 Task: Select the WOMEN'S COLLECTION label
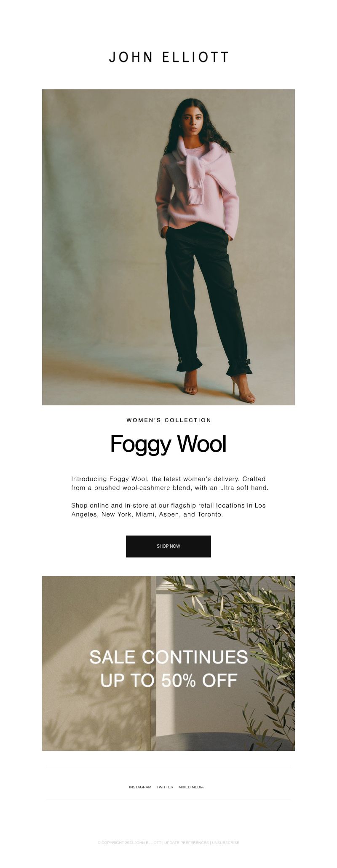168,420
